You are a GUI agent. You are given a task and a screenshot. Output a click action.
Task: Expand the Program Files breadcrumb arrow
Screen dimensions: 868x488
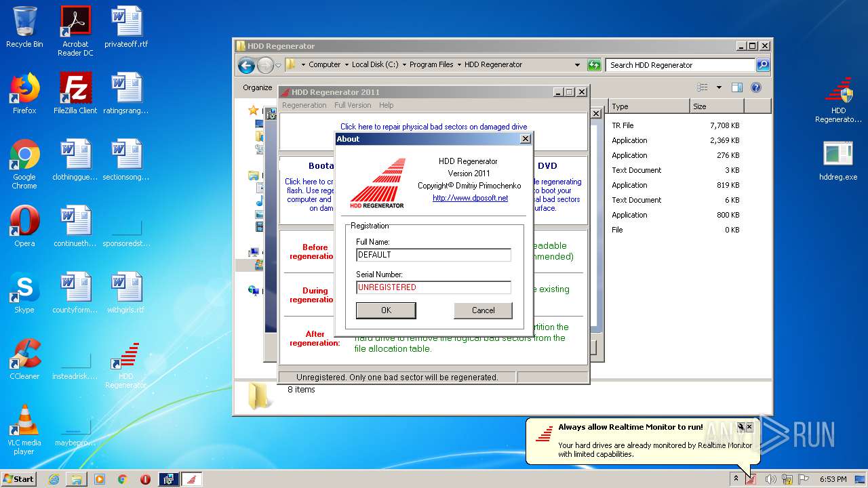[x=458, y=65]
